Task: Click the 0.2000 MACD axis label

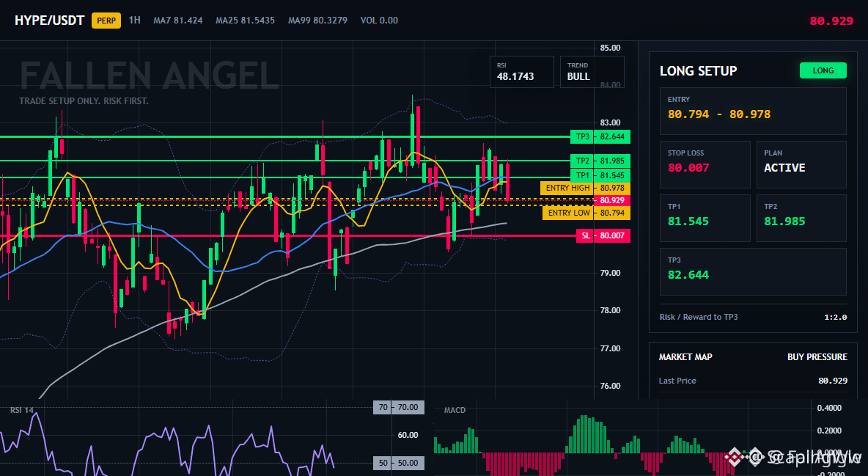Action: pyautogui.click(x=829, y=431)
